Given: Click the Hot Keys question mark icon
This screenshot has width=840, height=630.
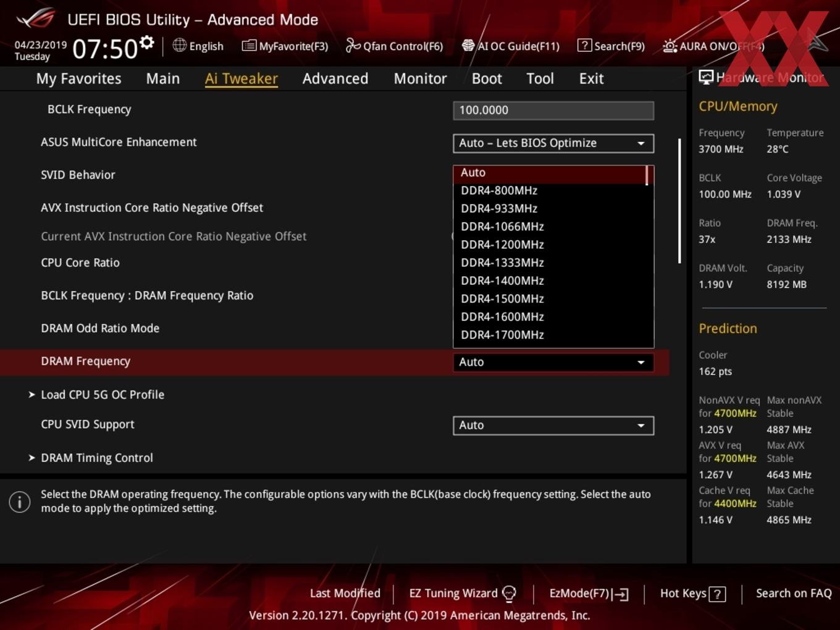Looking at the screenshot, I should pyautogui.click(x=717, y=594).
